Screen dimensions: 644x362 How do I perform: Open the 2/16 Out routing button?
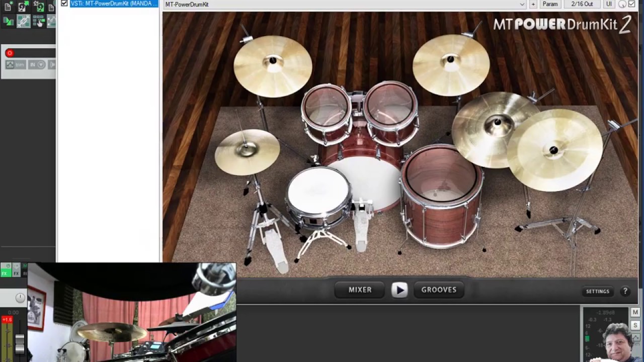(x=582, y=4)
